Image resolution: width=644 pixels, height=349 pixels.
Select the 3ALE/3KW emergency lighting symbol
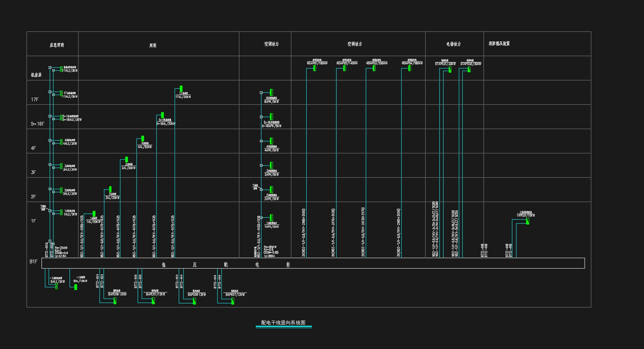[61, 166]
